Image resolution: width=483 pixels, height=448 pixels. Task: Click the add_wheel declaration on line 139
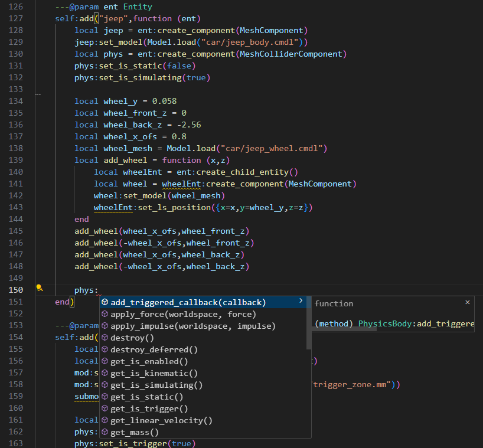125,161
